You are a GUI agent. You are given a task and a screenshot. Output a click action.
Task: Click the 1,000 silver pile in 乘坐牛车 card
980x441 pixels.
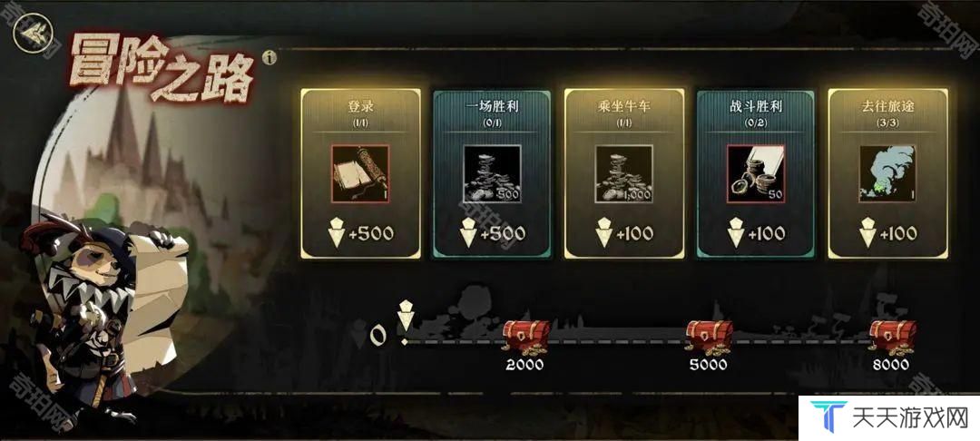point(623,173)
